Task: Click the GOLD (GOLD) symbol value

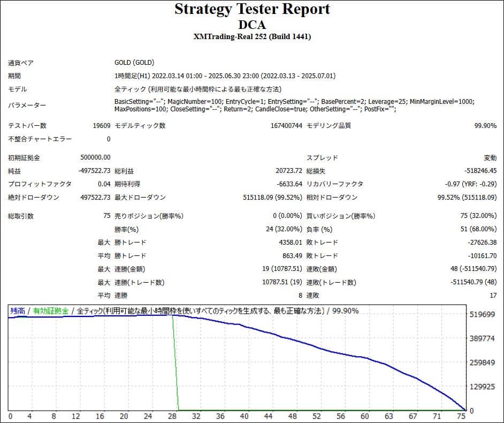Action: 134,63
